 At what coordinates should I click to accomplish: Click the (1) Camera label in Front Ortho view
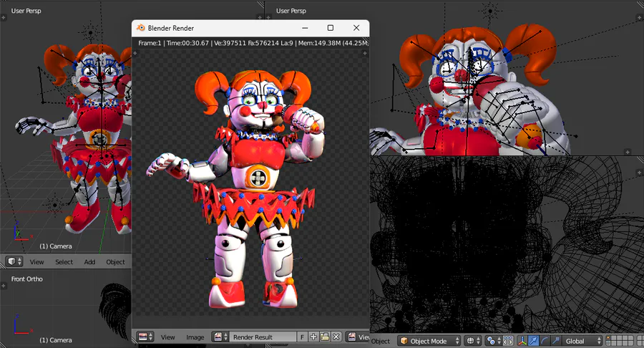(55, 340)
